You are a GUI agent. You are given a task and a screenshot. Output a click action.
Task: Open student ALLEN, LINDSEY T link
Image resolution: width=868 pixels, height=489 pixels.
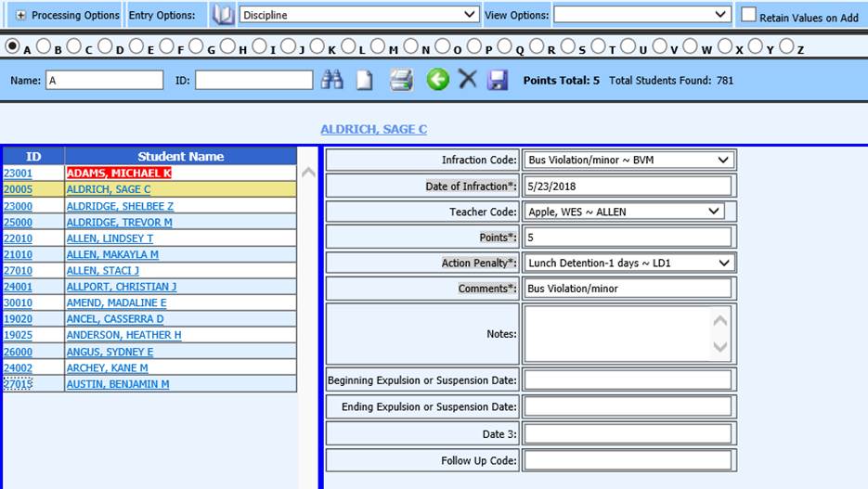pos(108,238)
